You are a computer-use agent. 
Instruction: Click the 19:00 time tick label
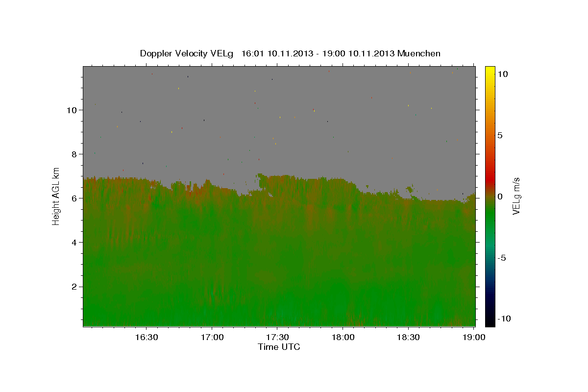tap(473, 337)
